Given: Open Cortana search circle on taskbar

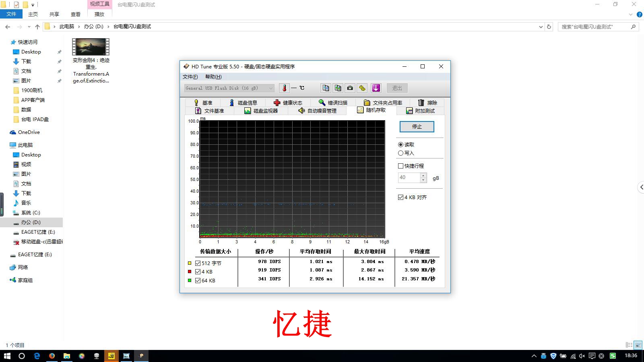Looking at the screenshot, I should 22,356.
